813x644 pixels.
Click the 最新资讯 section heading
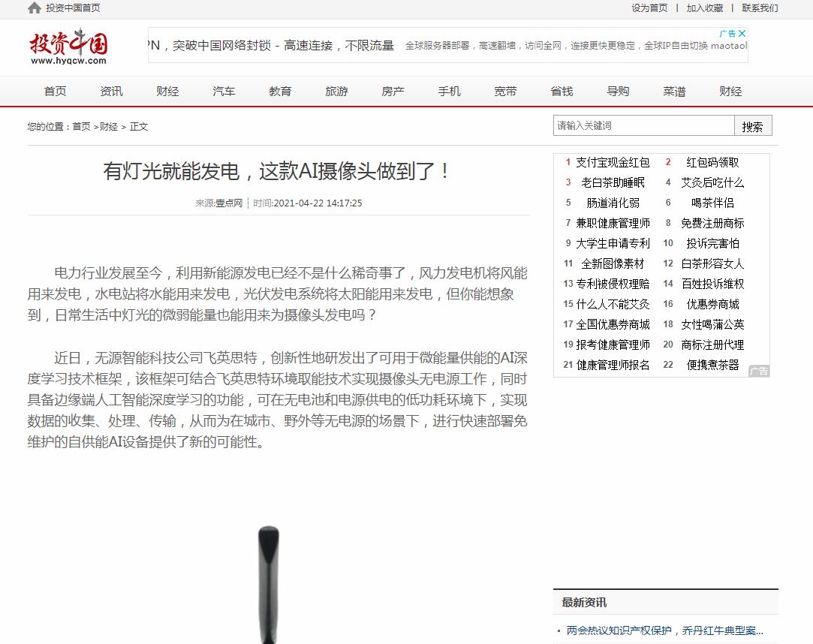(x=584, y=603)
